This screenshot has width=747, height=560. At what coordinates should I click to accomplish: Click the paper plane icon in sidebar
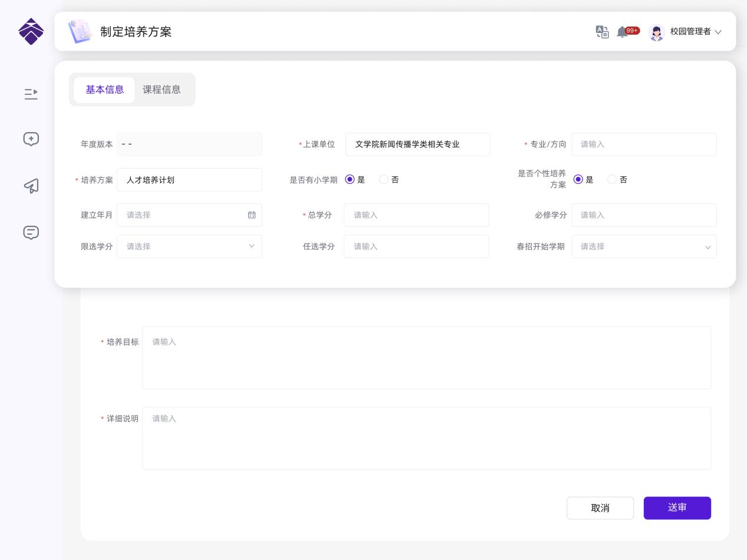pos(31,186)
